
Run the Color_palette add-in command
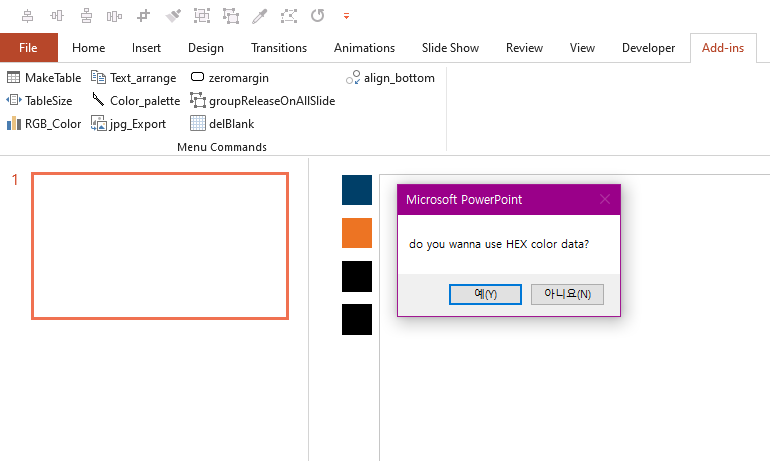coord(136,101)
